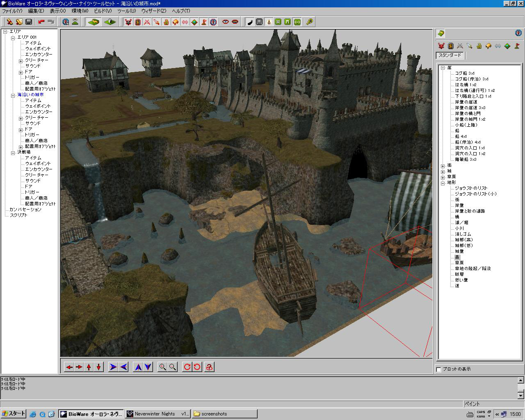Image resolution: width=525 pixels, height=420 pixels.
Task: Expand クリーチャー under エリア 001
Action: [x=21, y=60]
